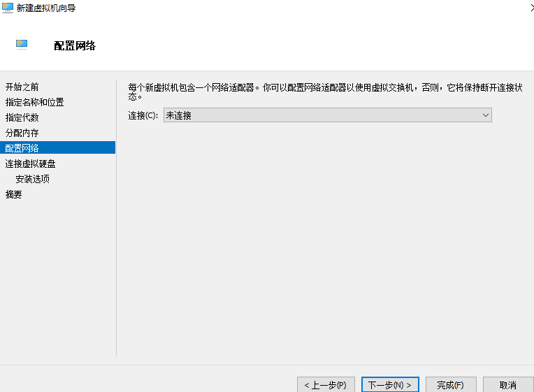Viewport: 534px width, 392px height.
Task: Click the 新建虚拟机向导 window title text
Action: click(x=46, y=8)
